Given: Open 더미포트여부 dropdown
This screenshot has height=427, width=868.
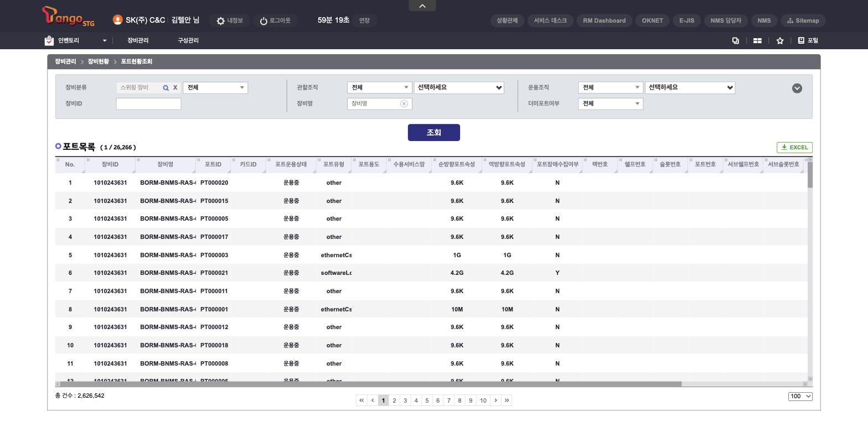Looking at the screenshot, I should [x=611, y=103].
